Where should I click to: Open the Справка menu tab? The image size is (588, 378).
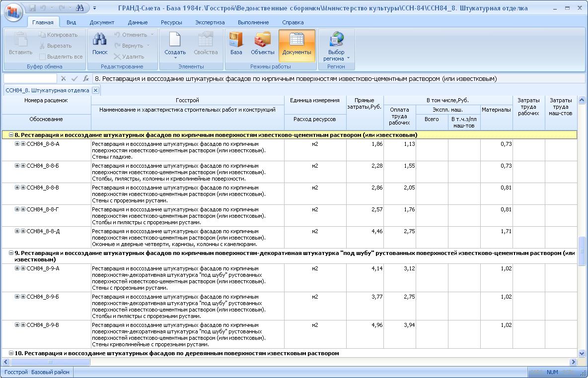click(293, 22)
